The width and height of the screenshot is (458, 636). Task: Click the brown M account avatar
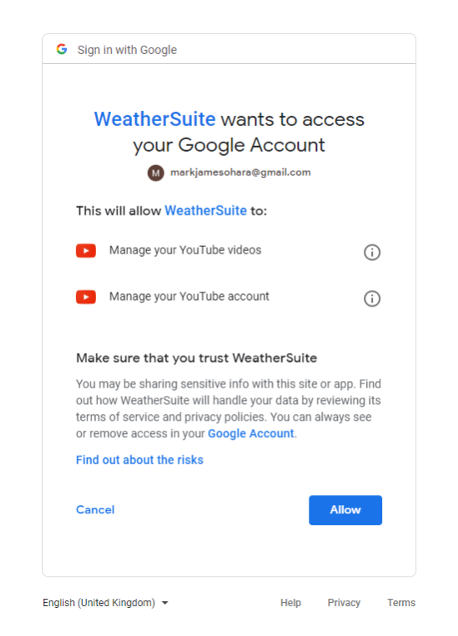pyautogui.click(x=156, y=173)
